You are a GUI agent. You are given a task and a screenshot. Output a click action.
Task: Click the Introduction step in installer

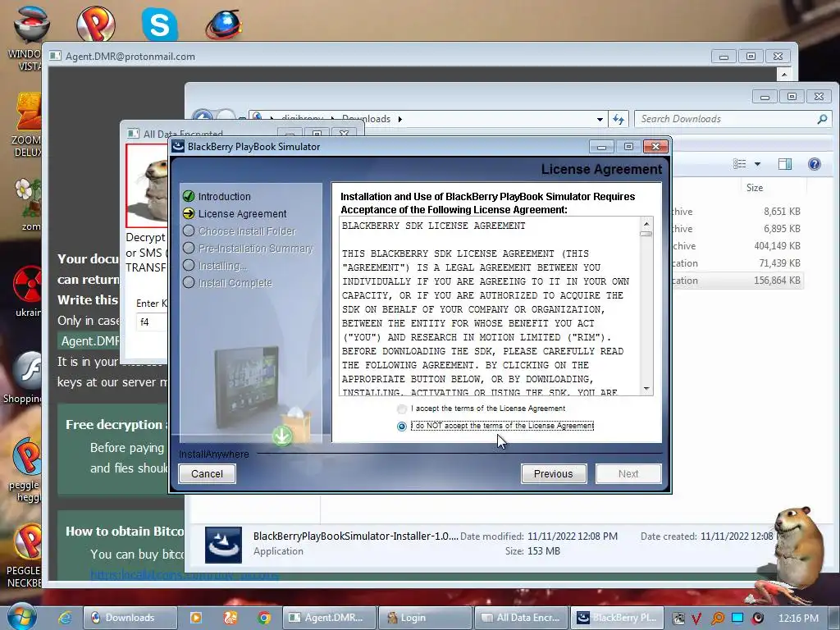coord(224,197)
